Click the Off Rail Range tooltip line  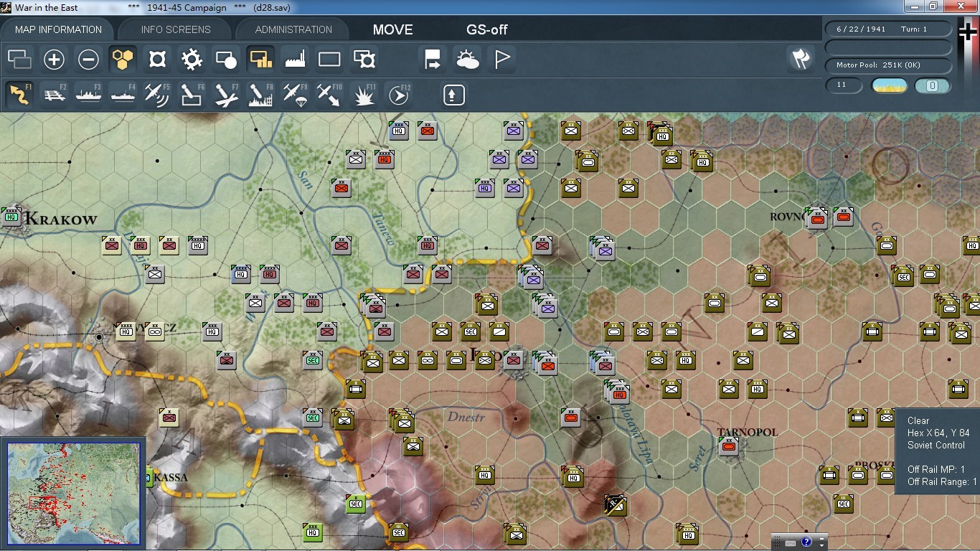tap(943, 481)
